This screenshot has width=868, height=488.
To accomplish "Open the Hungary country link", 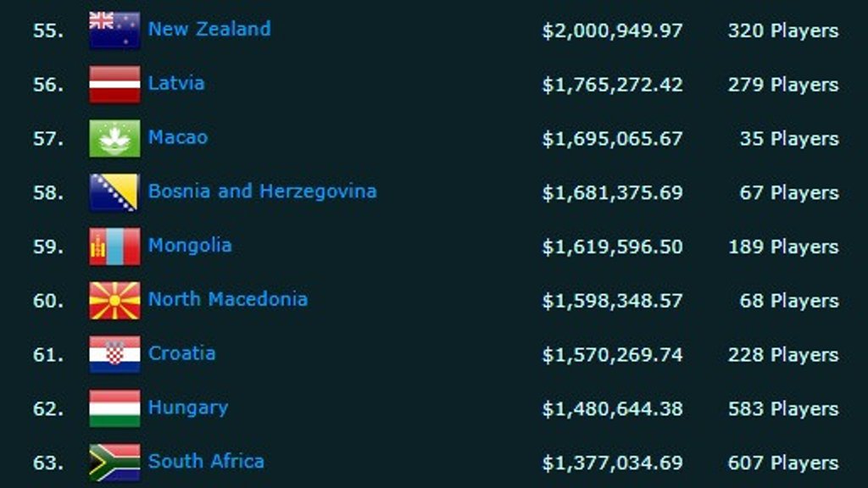I will point(188,408).
